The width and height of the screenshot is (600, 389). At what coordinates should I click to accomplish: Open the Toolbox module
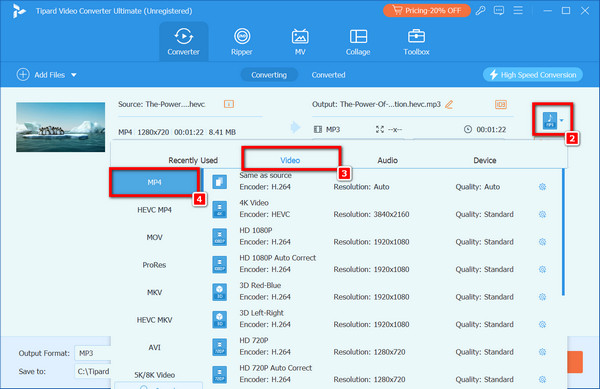tap(416, 42)
